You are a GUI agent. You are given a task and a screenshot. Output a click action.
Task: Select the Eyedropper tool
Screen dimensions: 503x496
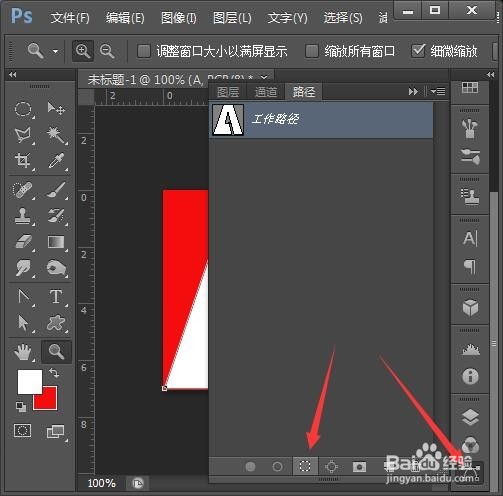coord(56,161)
